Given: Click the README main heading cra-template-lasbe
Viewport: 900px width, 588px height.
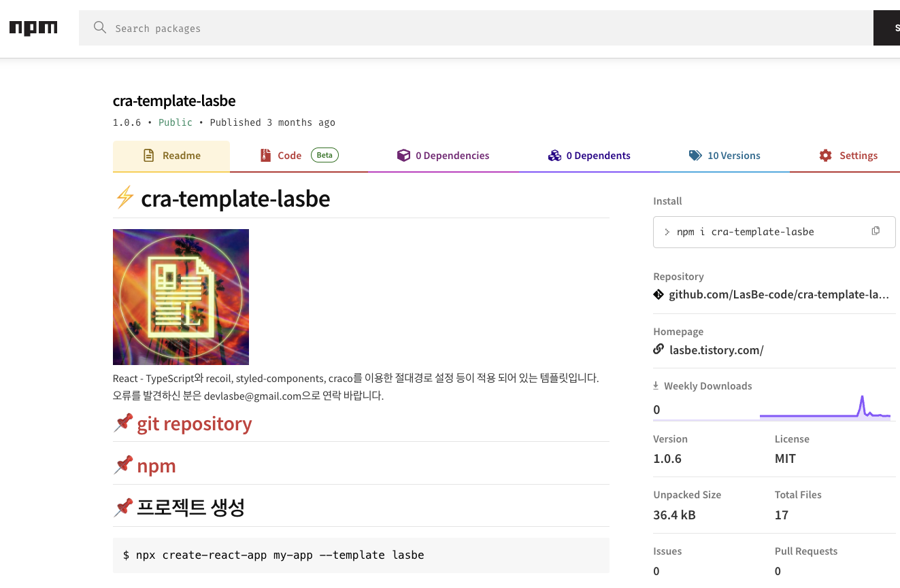Looking at the screenshot, I should click(x=235, y=198).
